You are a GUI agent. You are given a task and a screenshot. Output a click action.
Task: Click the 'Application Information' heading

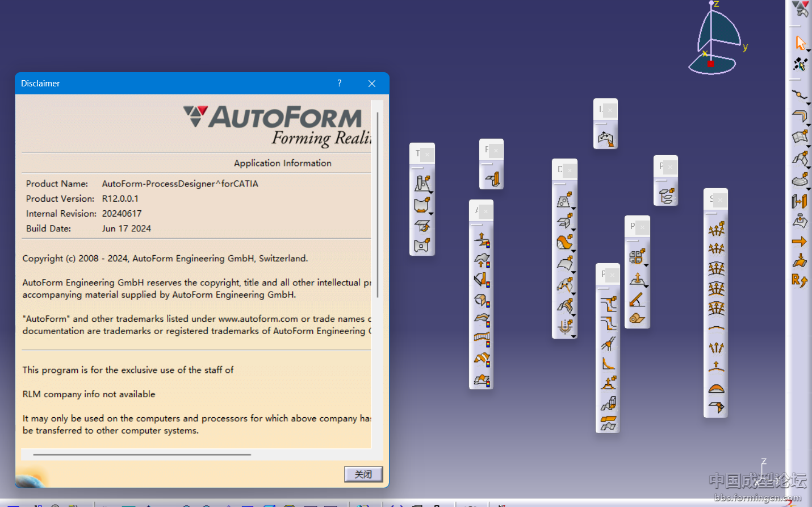click(283, 163)
